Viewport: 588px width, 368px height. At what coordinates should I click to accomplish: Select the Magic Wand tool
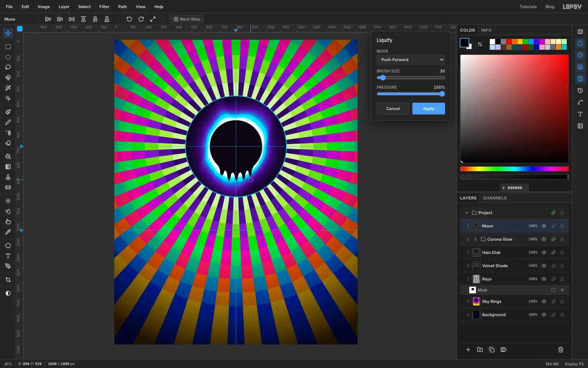coord(8,88)
